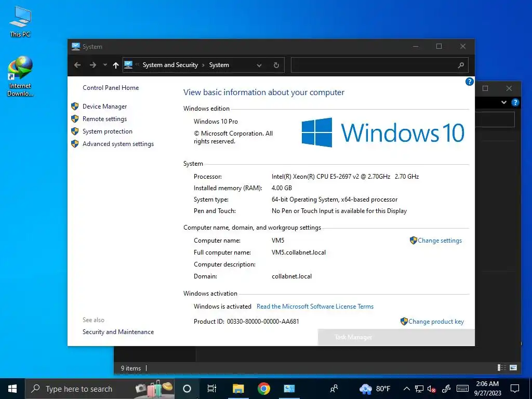Image resolution: width=532 pixels, height=399 pixels.
Task: Click the muted volume tray icon
Action: 432,389
